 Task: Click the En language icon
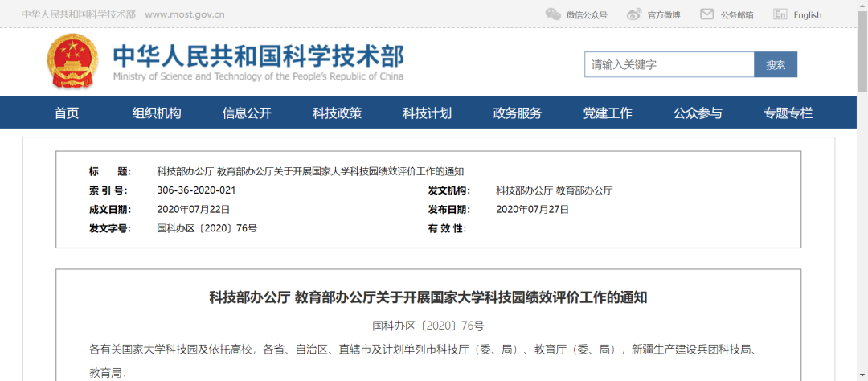coord(780,14)
